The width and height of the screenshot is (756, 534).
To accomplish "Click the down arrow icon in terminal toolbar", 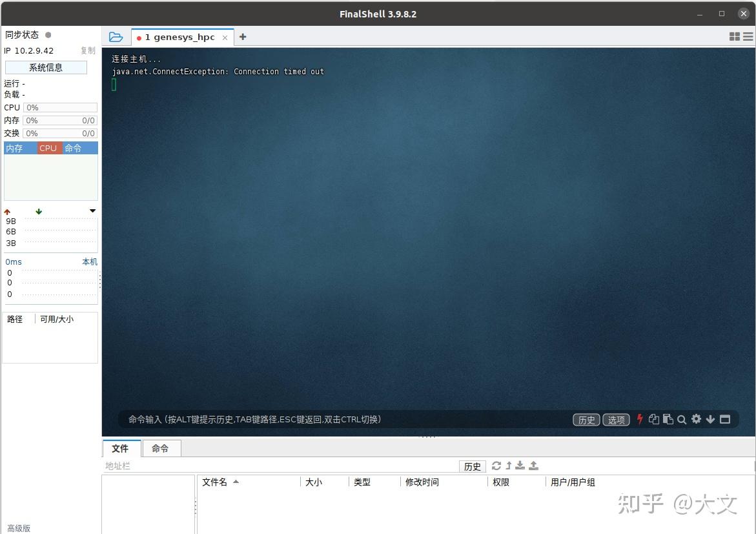I will 710,419.
